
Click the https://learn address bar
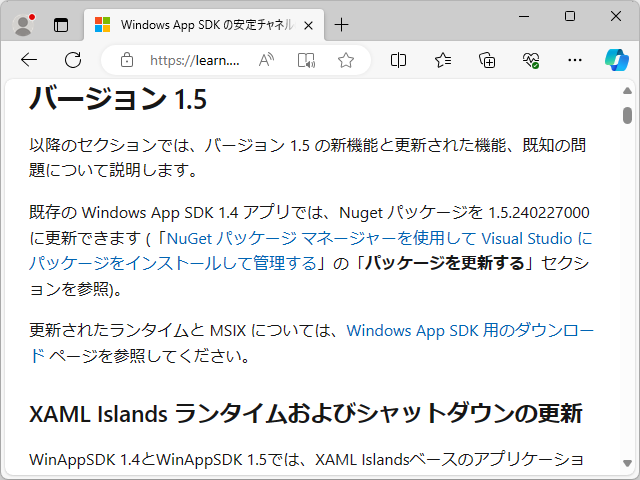[194, 60]
